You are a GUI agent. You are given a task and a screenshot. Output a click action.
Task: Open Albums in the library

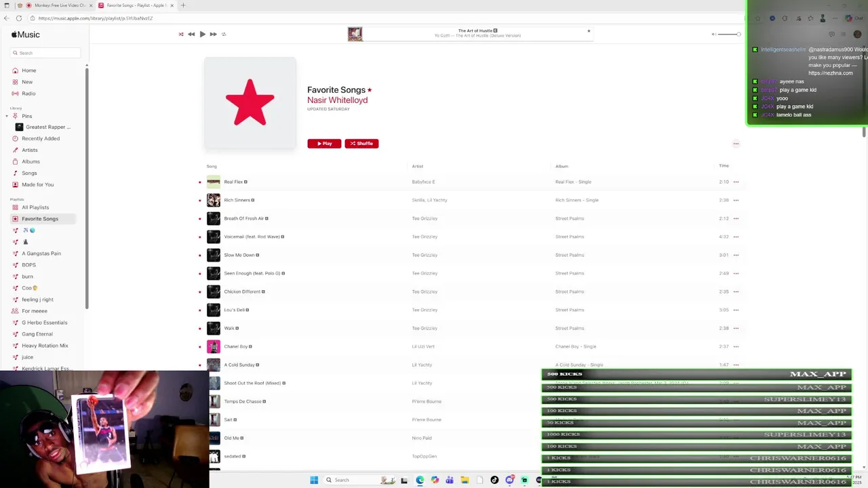point(31,161)
